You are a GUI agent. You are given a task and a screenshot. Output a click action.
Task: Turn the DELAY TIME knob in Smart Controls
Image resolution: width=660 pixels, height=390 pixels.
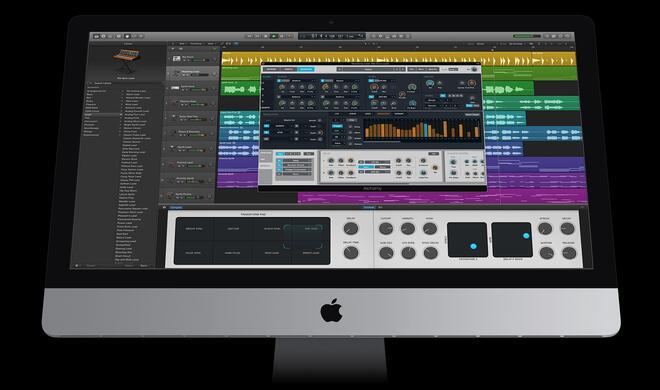pyautogui.click(x=351, y=252)
